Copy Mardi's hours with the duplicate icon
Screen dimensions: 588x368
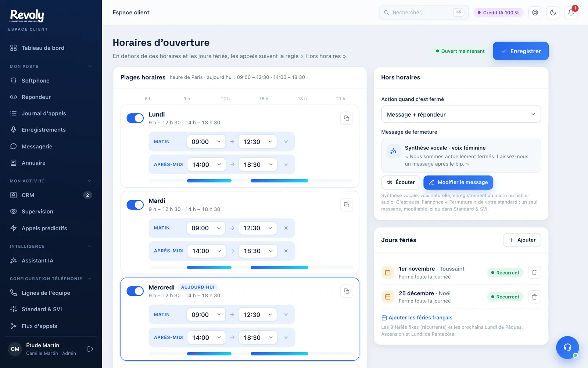click(347, 205)
